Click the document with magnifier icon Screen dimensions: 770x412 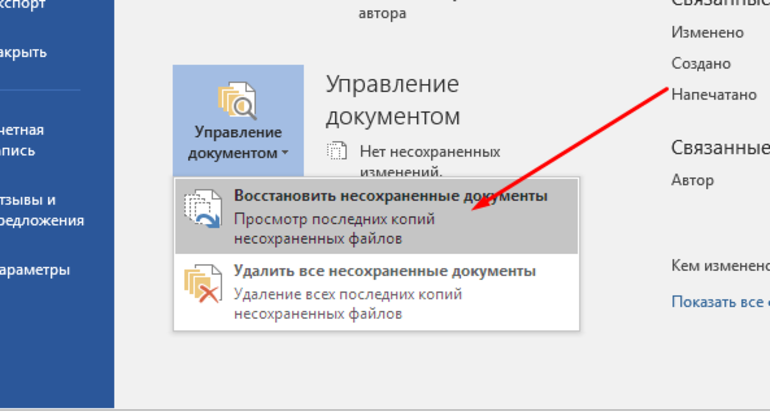(238, 101)
